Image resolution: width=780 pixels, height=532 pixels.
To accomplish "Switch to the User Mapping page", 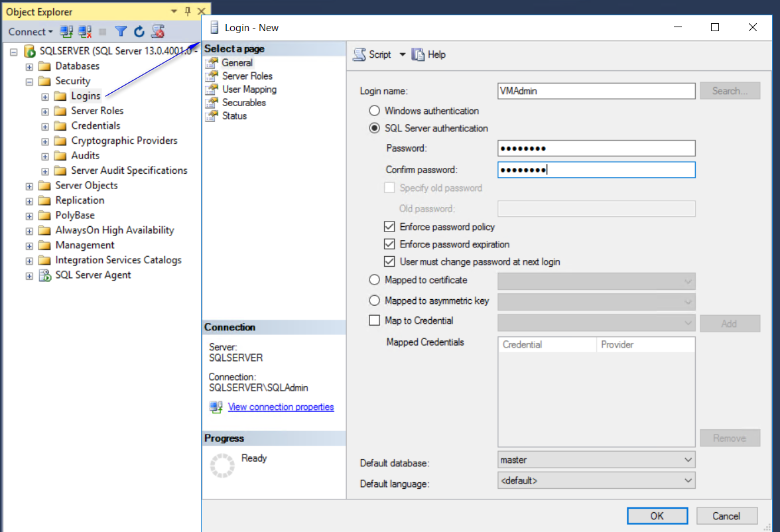I will (249, 90).
